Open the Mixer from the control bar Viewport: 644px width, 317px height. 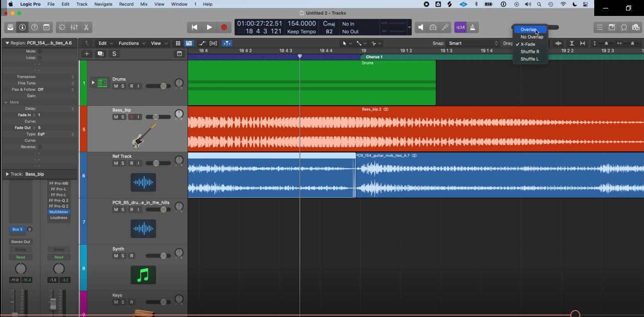coord(74,27)
